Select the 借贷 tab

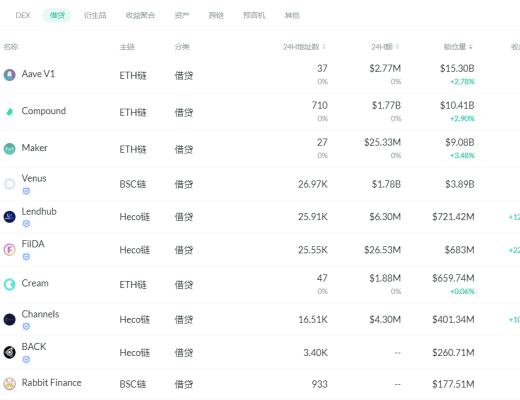pos(57,15)
